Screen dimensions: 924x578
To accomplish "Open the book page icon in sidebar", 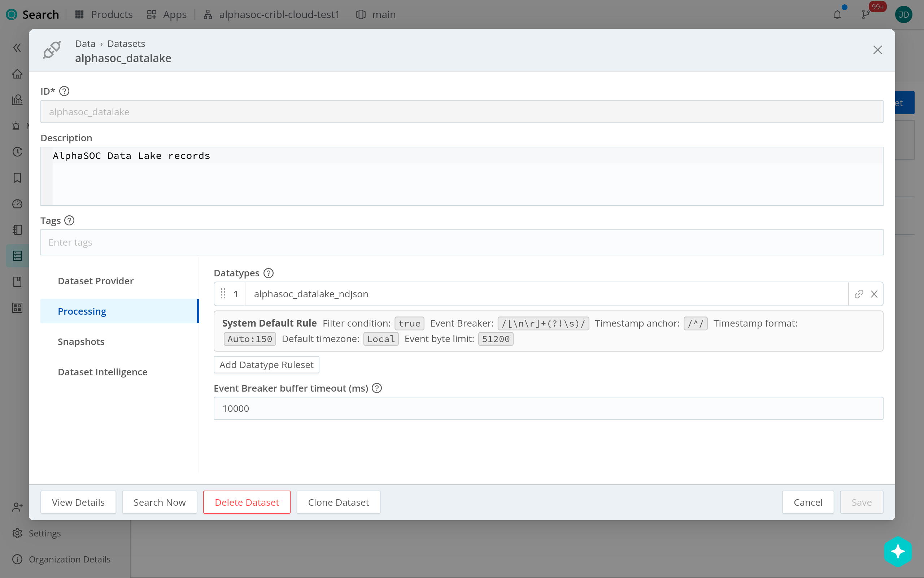I will click(17, 282).
